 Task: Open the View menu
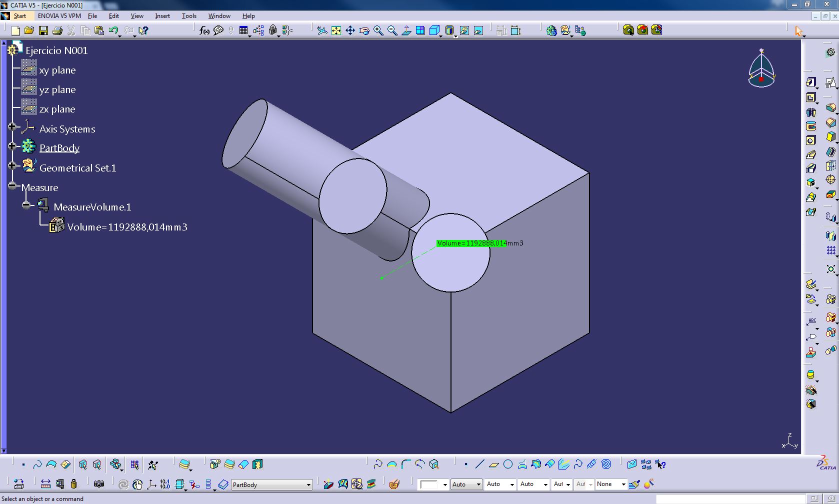pos(137,16)
